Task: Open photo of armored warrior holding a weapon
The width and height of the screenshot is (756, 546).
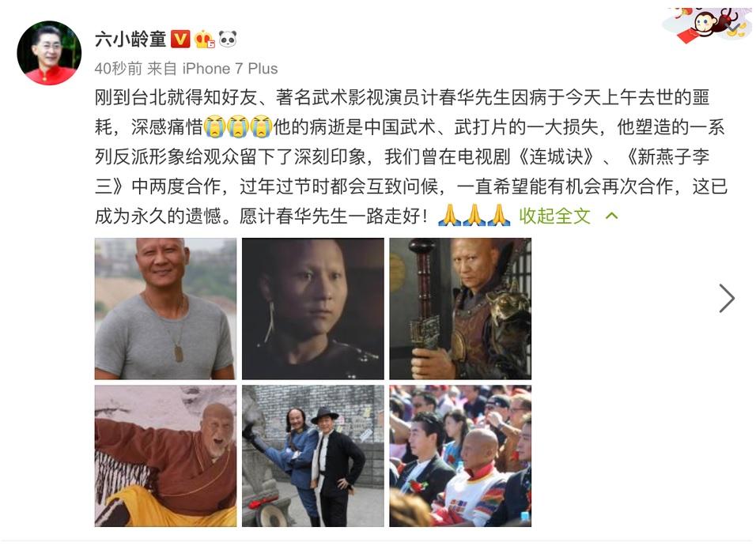Action: (460, 308)
